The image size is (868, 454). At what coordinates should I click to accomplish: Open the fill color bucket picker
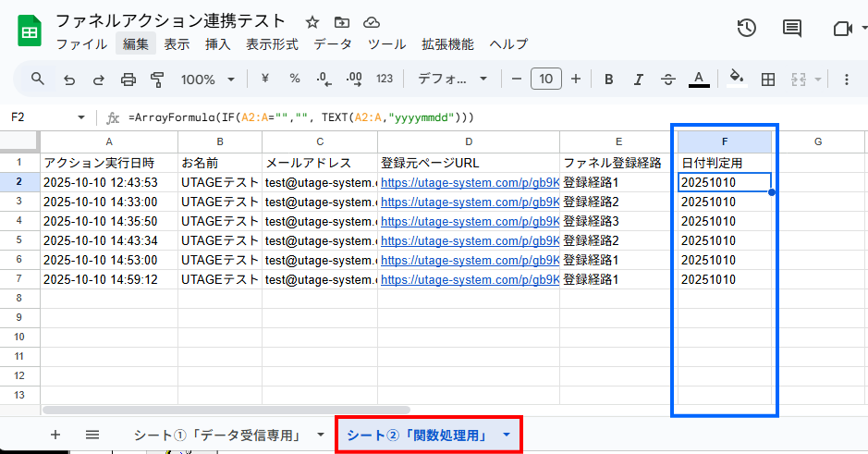737,79
